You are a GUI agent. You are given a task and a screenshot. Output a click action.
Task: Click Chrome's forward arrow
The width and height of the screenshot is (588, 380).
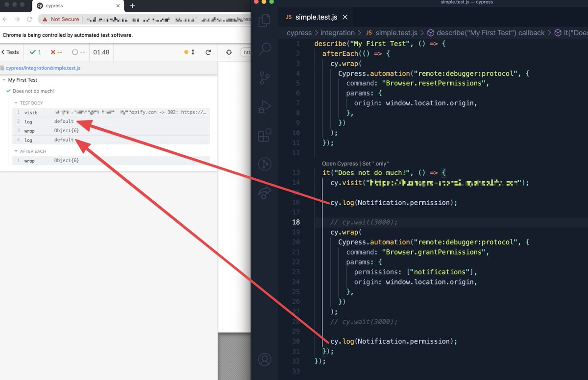coord(18,19)
